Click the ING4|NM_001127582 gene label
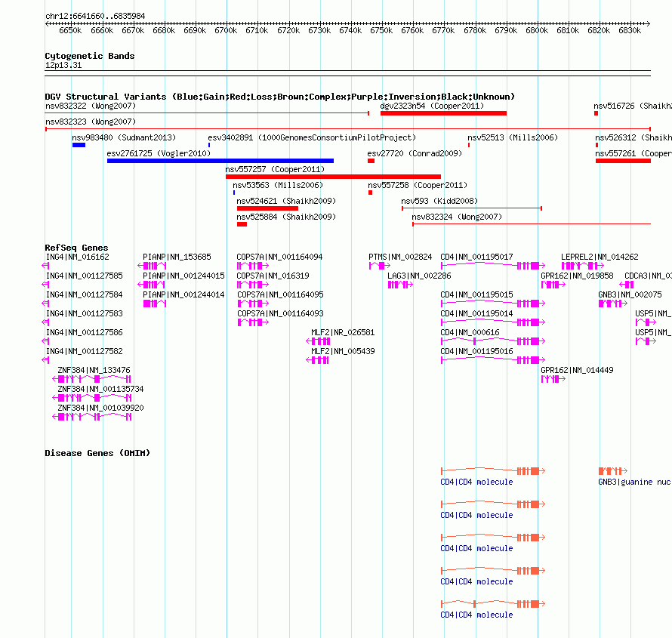 (x=85, y=351)
